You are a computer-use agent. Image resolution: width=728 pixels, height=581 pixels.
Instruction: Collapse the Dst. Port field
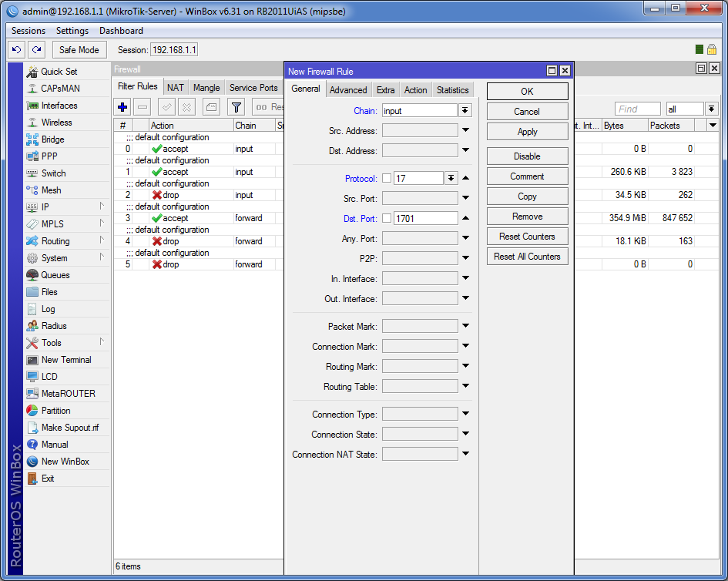pos(465,218)
